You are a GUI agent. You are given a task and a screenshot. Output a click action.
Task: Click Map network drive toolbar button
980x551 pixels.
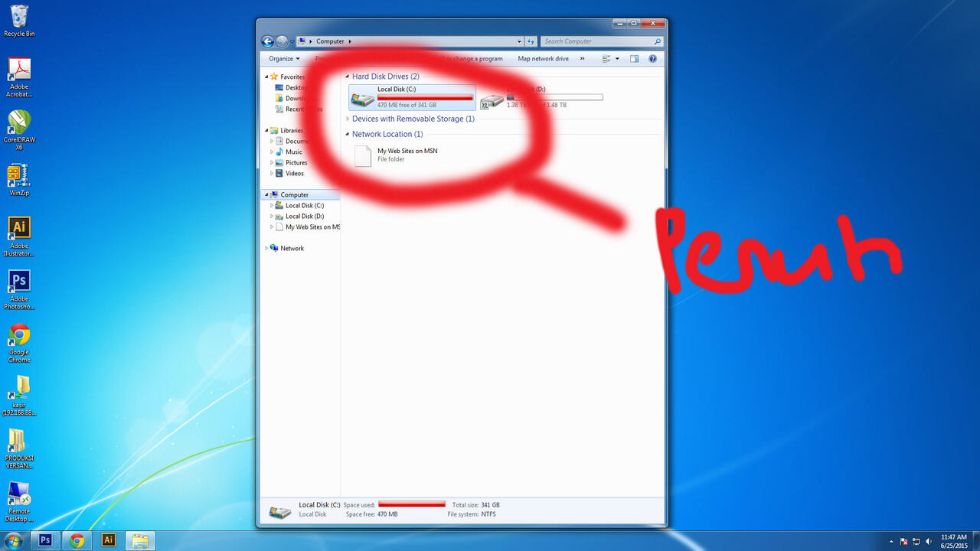pos(543,59)
